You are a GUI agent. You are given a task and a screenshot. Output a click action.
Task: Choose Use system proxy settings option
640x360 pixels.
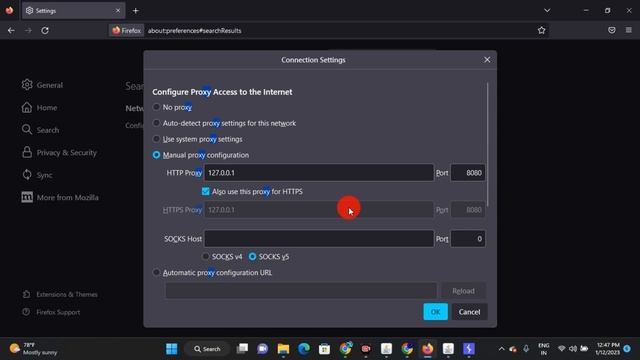[x=156, y=139]
